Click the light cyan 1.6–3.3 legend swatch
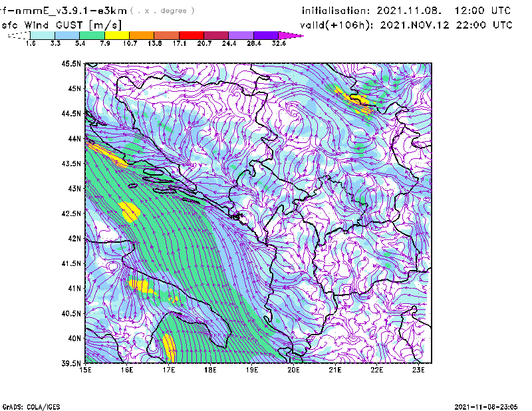This screenshot has height=411, width=532. tap(42, 35)
